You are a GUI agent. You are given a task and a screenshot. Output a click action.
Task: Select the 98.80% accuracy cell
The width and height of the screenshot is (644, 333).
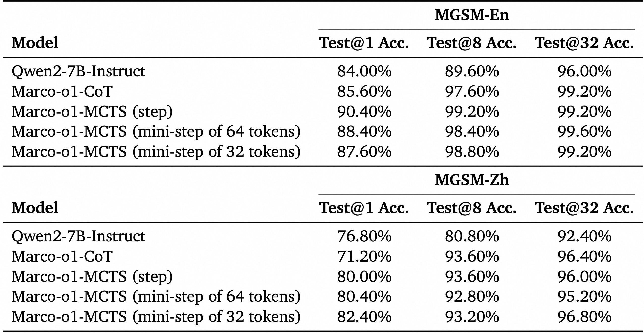(x=472, y=152)
